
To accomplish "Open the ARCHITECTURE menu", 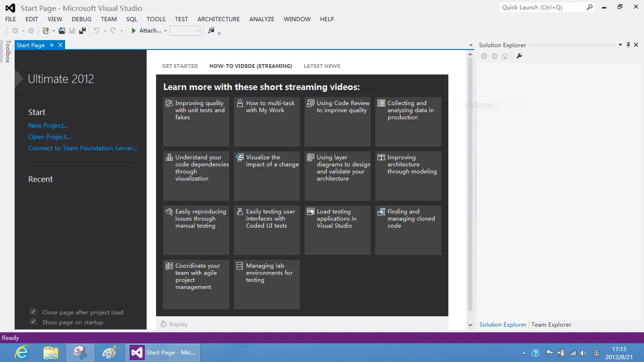I will 218,19.
